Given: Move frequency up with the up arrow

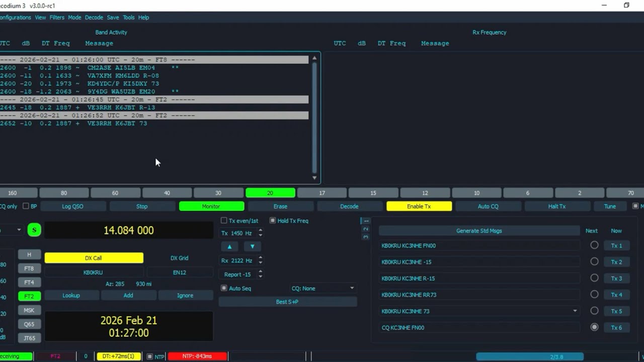Looking at the screenshot, I should tap(229, 246).
